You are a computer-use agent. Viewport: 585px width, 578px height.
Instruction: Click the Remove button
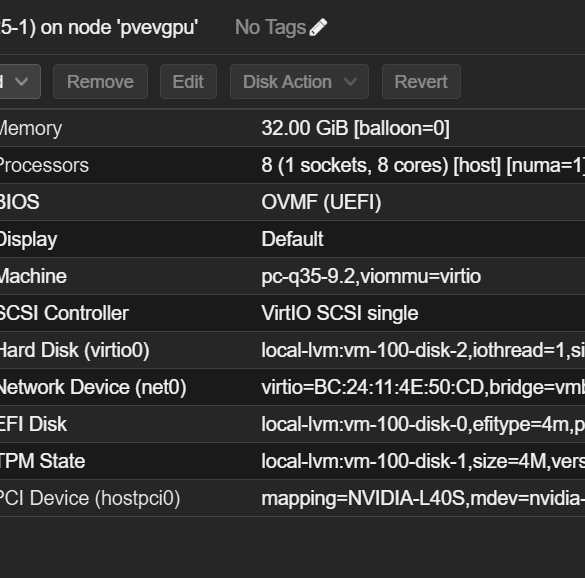click(100, 81)
